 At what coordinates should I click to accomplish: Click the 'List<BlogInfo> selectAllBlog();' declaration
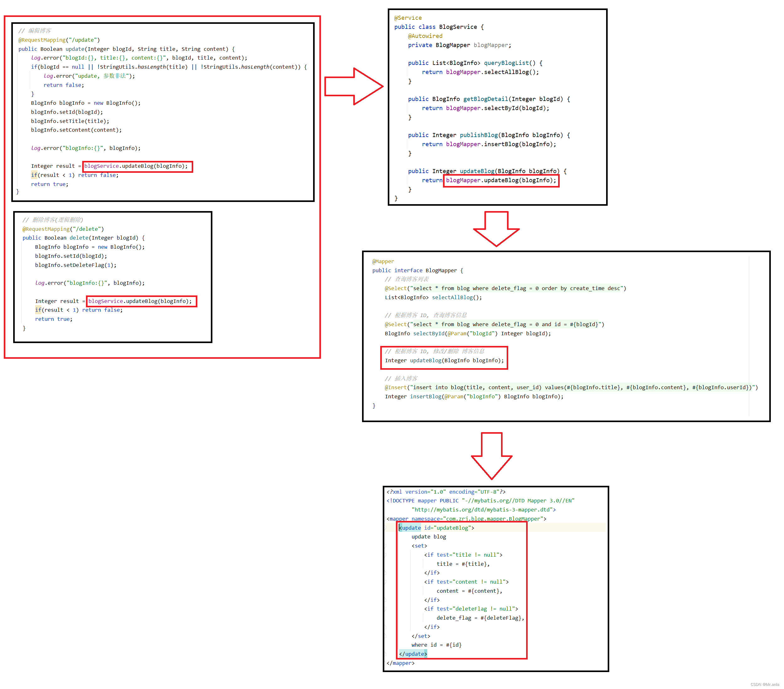(434, 297)
